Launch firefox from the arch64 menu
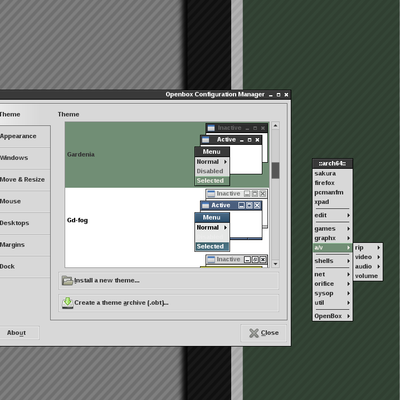The width and height of the screenshot is (400, 400). [332, 183]
